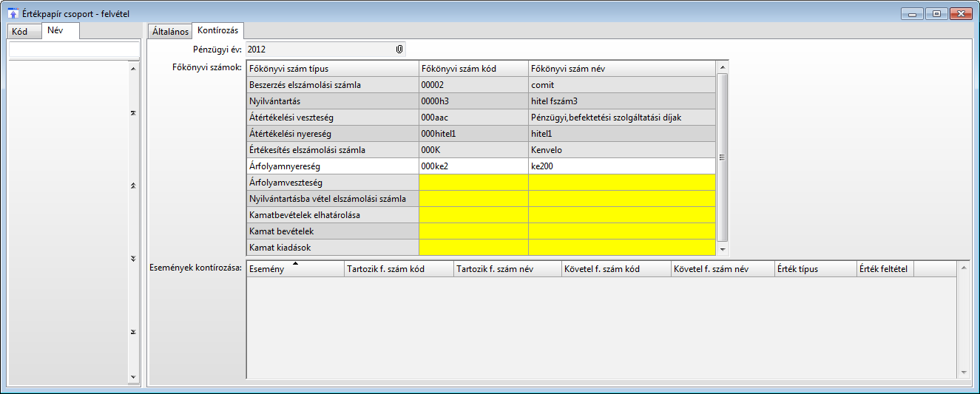The width and height of the screenshot is (980, 394).
Task: Select the Kontírozás tab
Action: (x=217, y=31)
